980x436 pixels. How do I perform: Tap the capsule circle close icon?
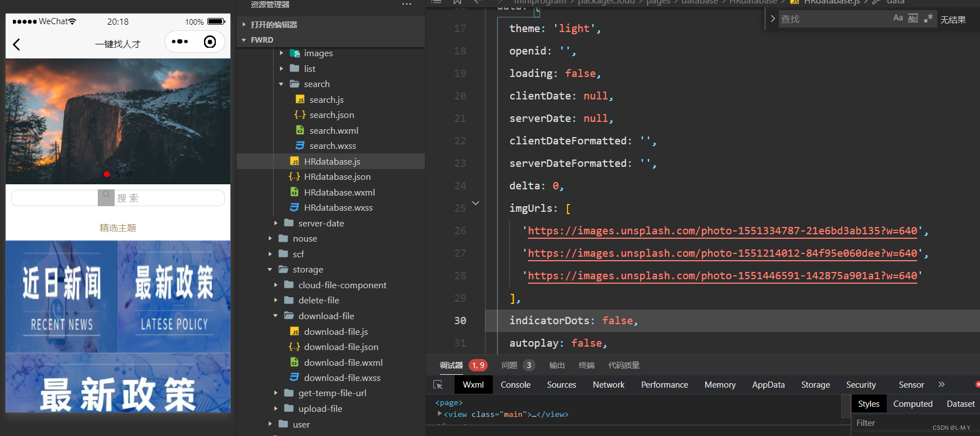point(210,42)
